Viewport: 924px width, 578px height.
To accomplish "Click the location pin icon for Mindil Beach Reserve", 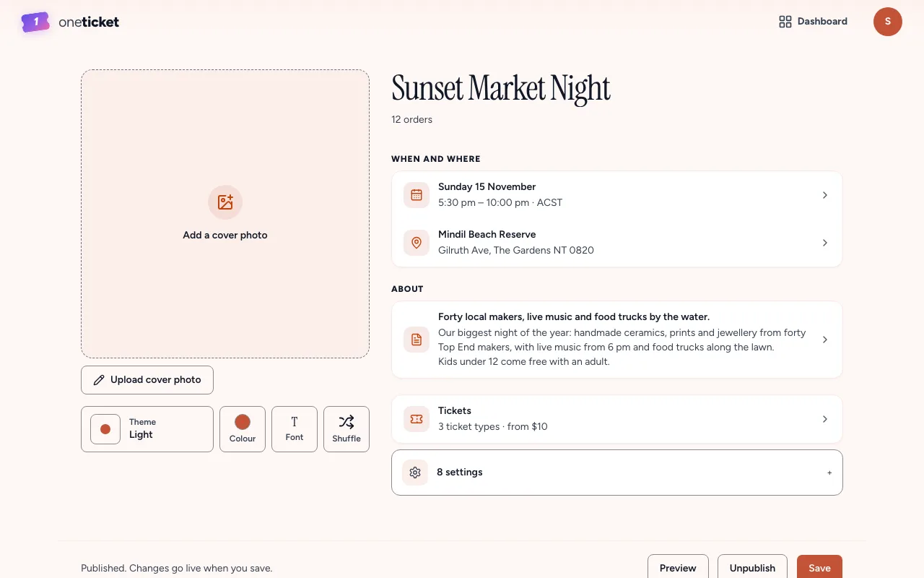I will click(x=417, y=243).
